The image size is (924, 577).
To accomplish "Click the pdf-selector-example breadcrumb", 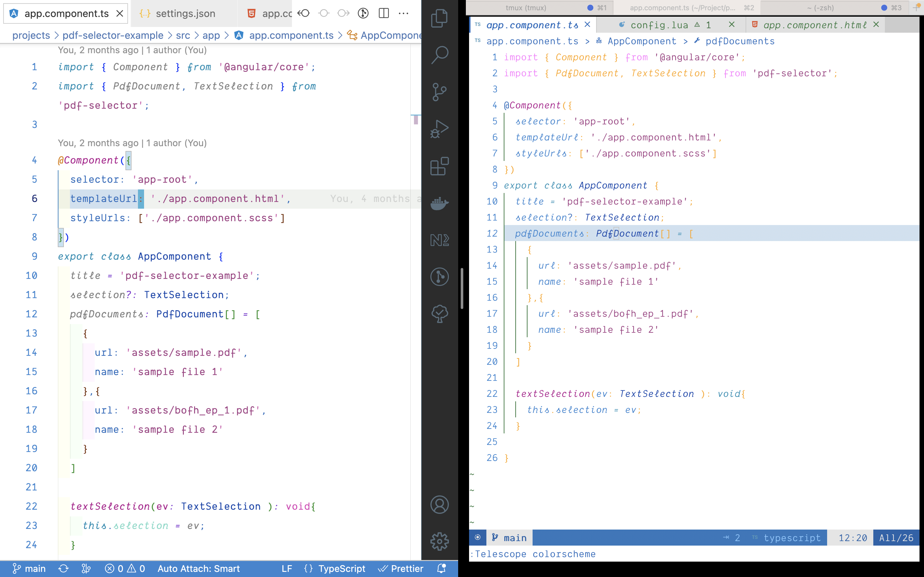I will (x=113, y=36).
